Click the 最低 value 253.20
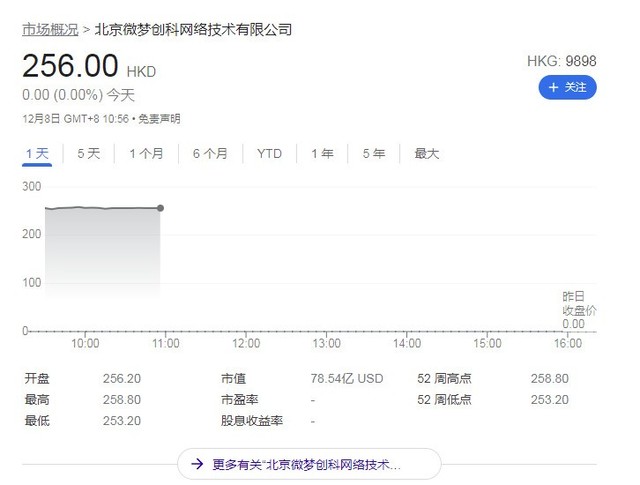The width and height of the screenshot is (640, 485). [x=122, y=420]
